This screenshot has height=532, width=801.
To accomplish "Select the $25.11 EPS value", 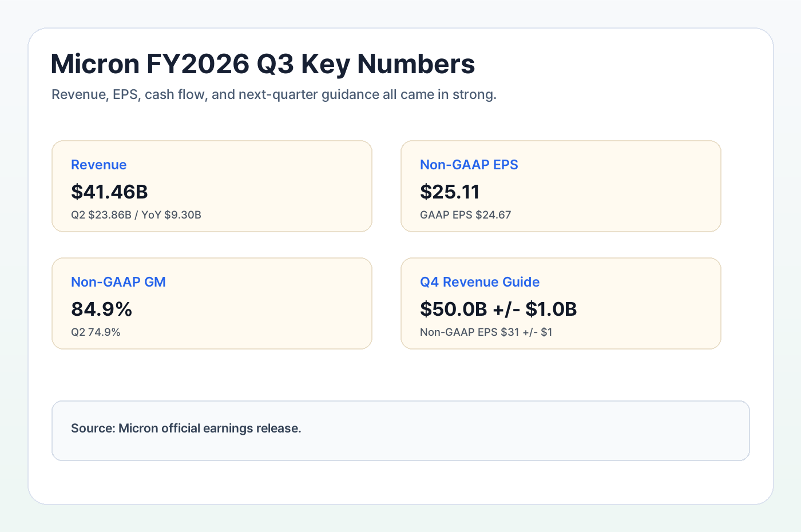I will 450,192.
